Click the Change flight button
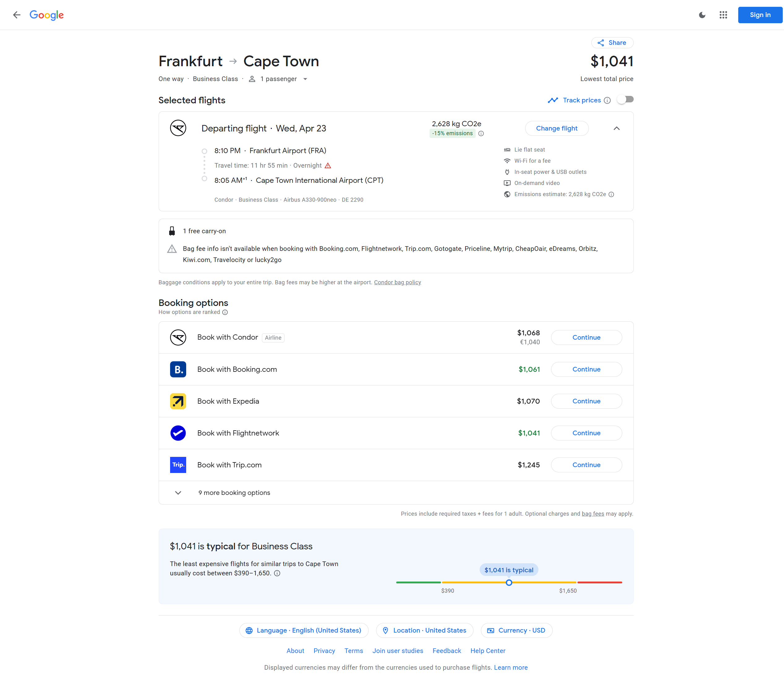Viewport: 784px width, 683px height. [x=556, y=128]
